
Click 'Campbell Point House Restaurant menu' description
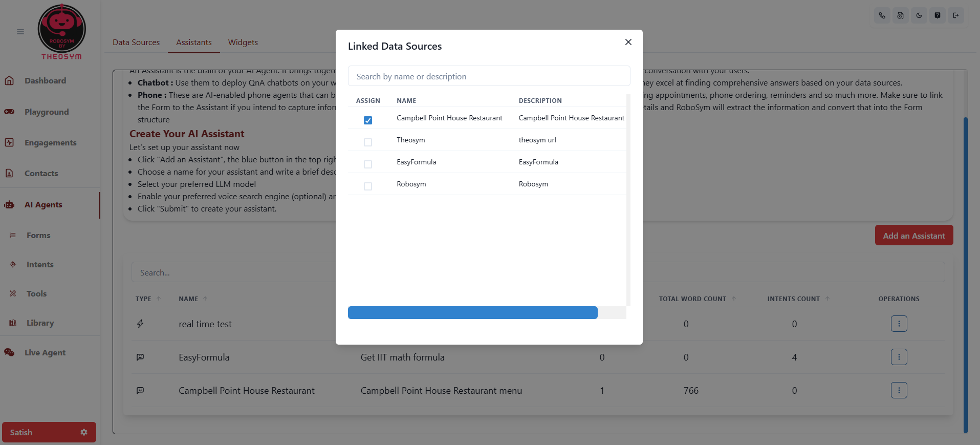441,391
